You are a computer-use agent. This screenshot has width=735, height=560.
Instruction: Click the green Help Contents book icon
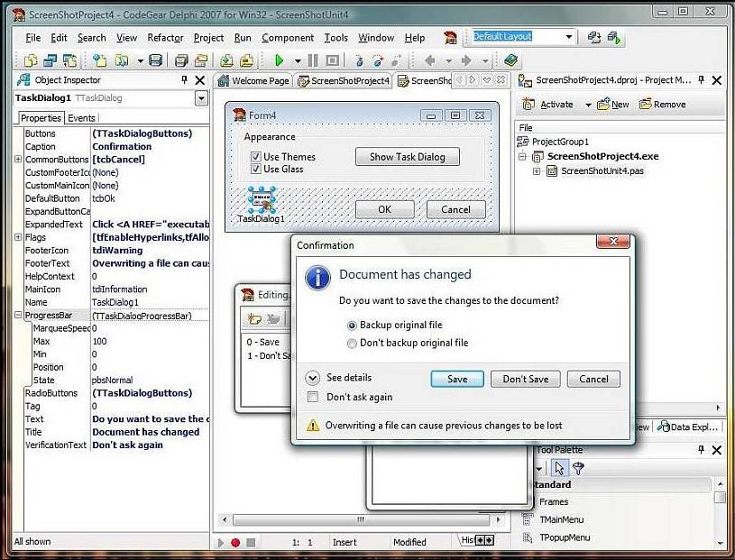(x=510, y=60)
